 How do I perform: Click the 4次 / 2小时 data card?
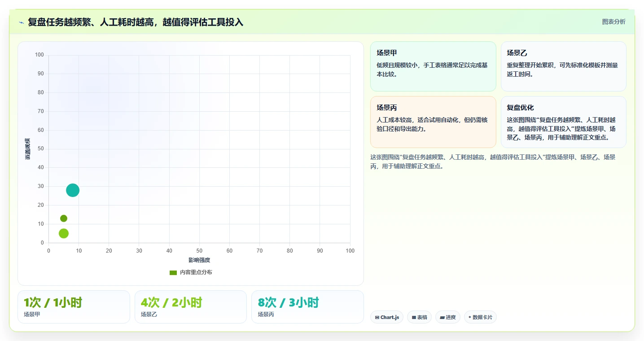click(x=191, y=307)
